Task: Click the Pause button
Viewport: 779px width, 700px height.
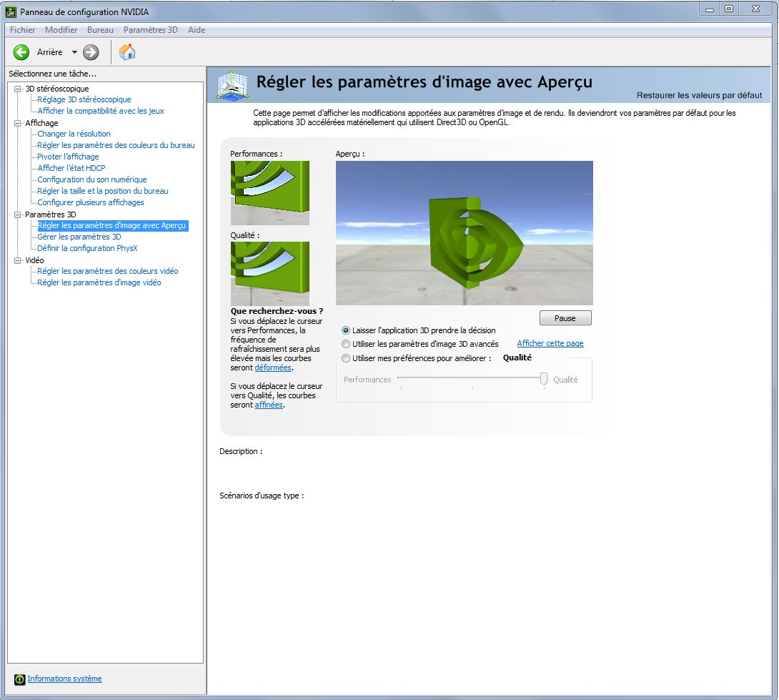Action: pyautogui.click(x=565, y=318)
